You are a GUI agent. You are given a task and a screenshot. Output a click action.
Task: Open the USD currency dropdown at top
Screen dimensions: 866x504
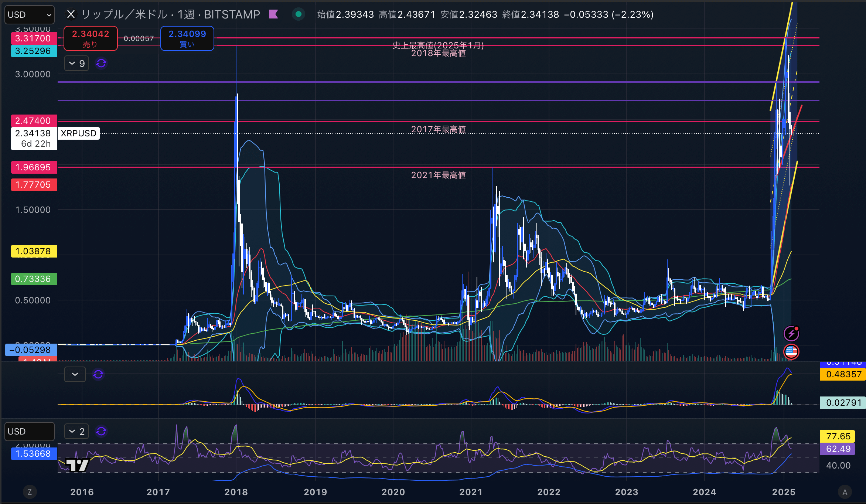click(x=30, y=15)
